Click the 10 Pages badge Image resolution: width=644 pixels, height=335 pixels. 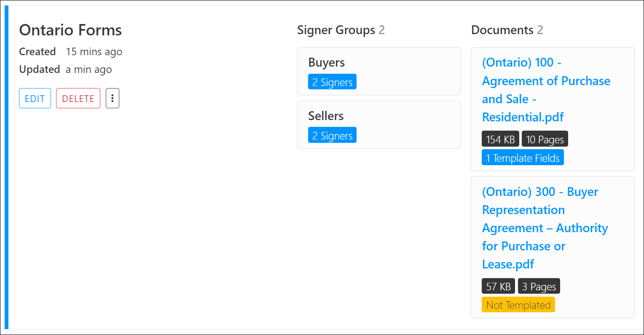[545, 138]
